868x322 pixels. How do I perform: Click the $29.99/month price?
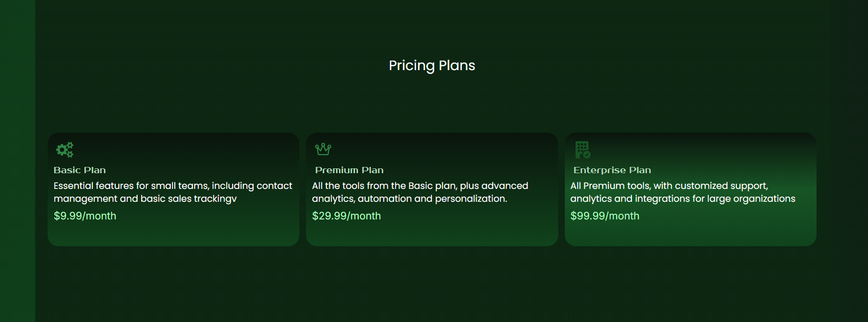click(347, 216)
